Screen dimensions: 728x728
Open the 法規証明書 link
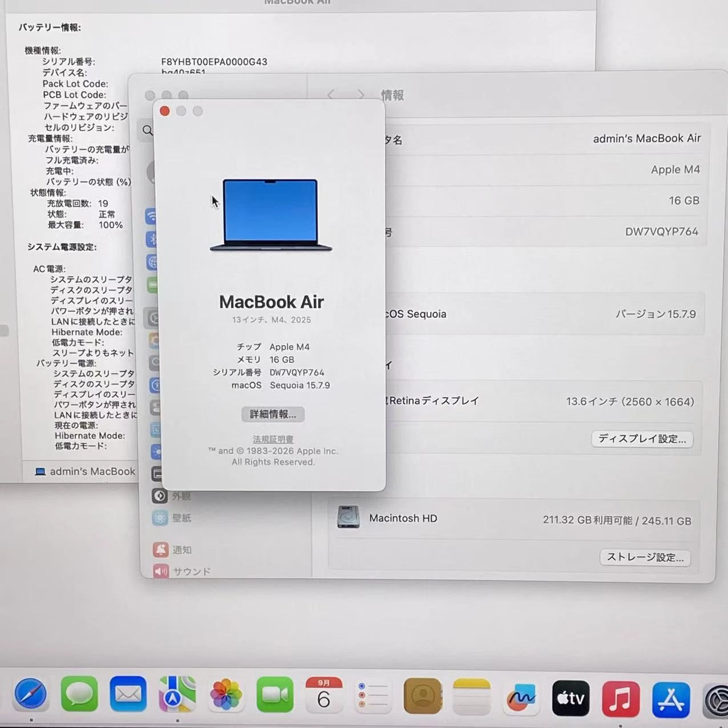tap(273, 439)
